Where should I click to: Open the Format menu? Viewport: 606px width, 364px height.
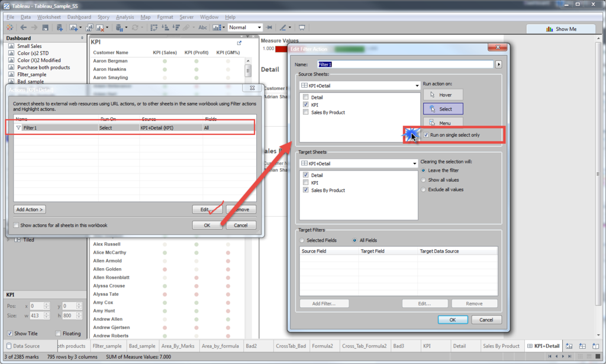click(165, 17)
